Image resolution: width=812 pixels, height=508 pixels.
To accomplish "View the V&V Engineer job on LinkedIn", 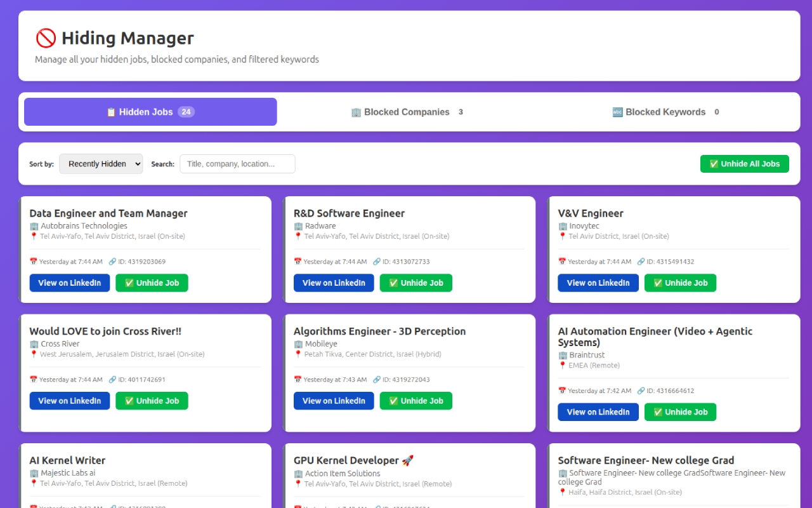I will [598, 283].
